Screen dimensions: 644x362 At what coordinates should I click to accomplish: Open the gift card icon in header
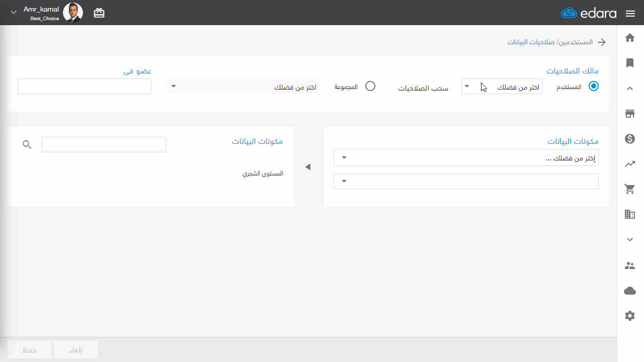(x=99, y=13)
